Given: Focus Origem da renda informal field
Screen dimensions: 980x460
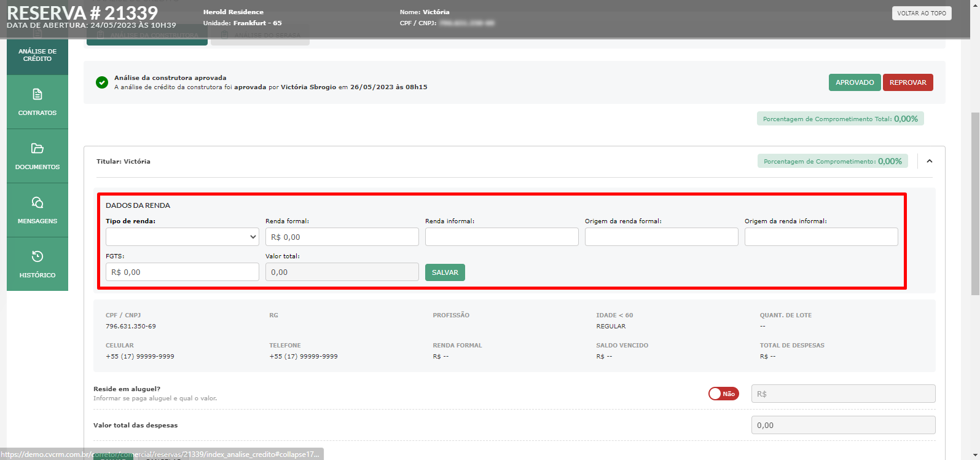Looking at the screenshot, I should click(x=821, y=237).
